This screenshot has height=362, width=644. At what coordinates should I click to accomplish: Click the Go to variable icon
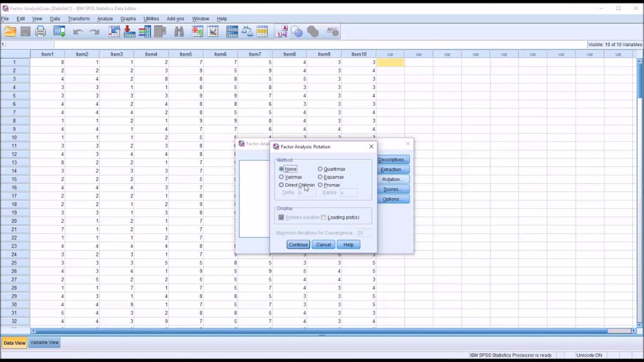[x=129, y=32]
